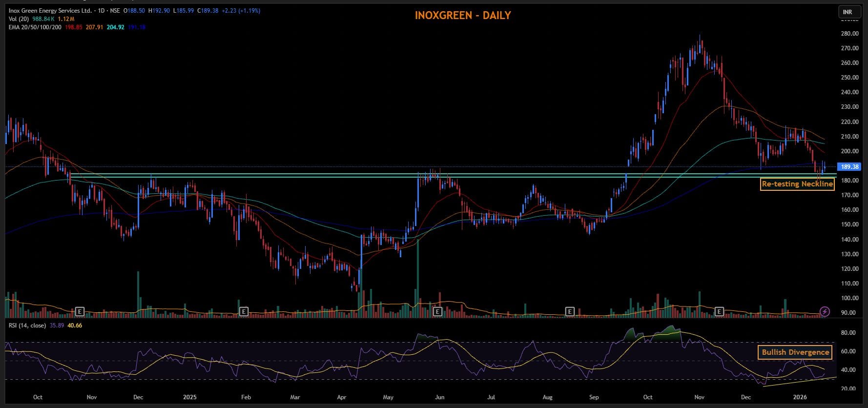Click the INOXGREEN - DAILY chart title text
The width and height of the screenshot is (868, 408).
tap(462, 15)
